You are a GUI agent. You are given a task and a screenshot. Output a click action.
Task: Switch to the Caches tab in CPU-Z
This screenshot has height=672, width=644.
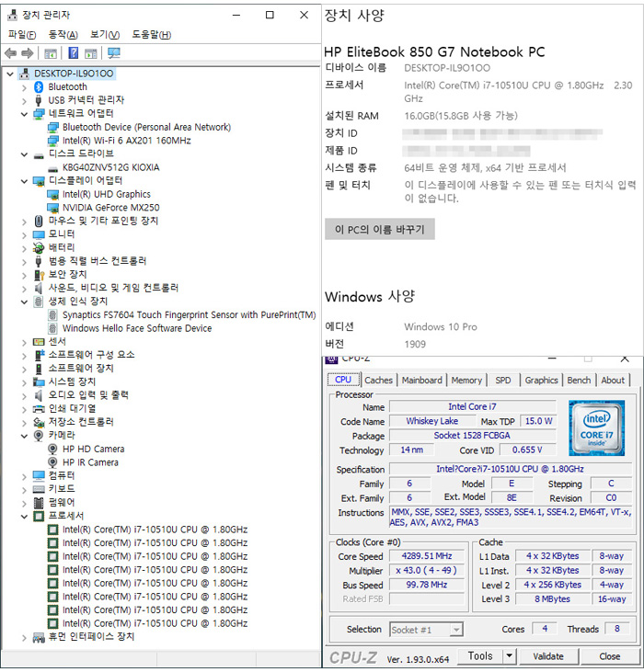pos(379,381)
